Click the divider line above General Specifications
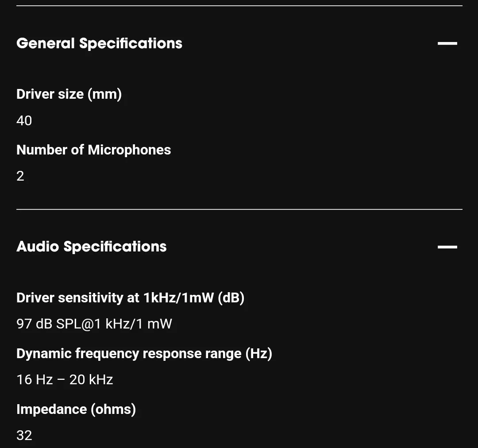The image size is (478, 448). click(x=239, y=5)
